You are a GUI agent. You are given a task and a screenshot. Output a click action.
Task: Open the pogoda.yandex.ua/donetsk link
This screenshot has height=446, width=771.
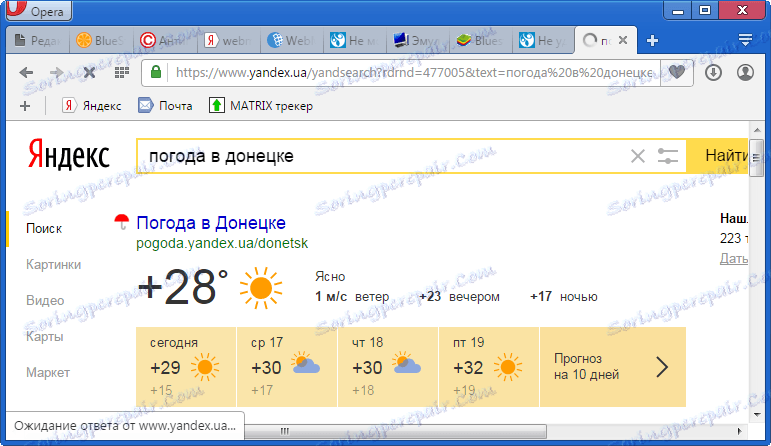coord(222,243)
